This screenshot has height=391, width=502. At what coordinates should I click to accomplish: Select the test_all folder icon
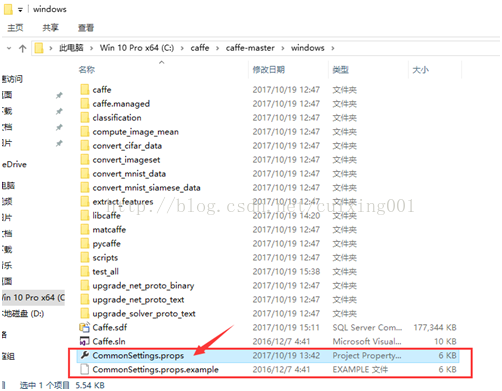pyautogui.click(x=85, y=271)
